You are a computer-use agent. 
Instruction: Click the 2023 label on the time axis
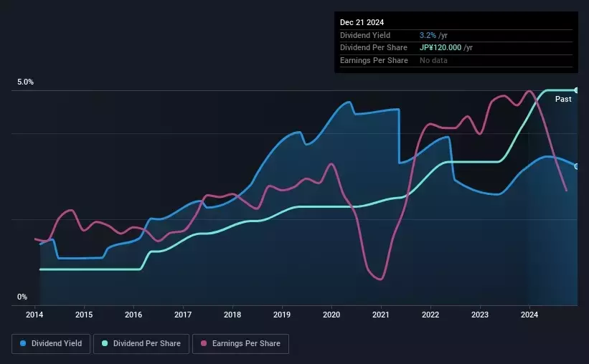[x=480, y=315]
